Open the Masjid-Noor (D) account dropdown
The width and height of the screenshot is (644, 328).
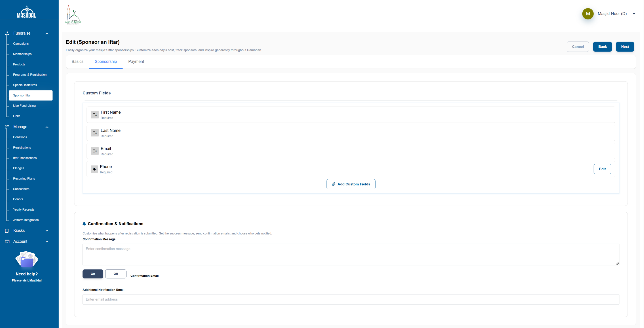click(634, 14)
